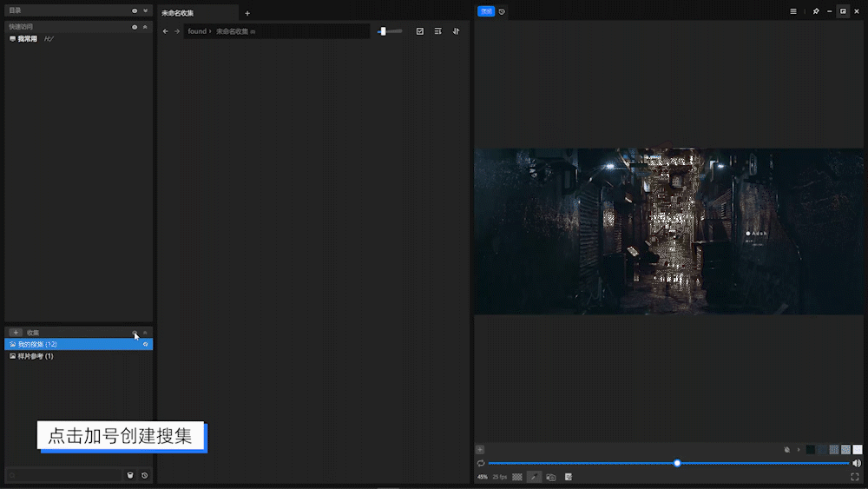The width and height of the screenshot is (868, 489).
Task: Go forward with the right arrow
Action: (177, 31)
